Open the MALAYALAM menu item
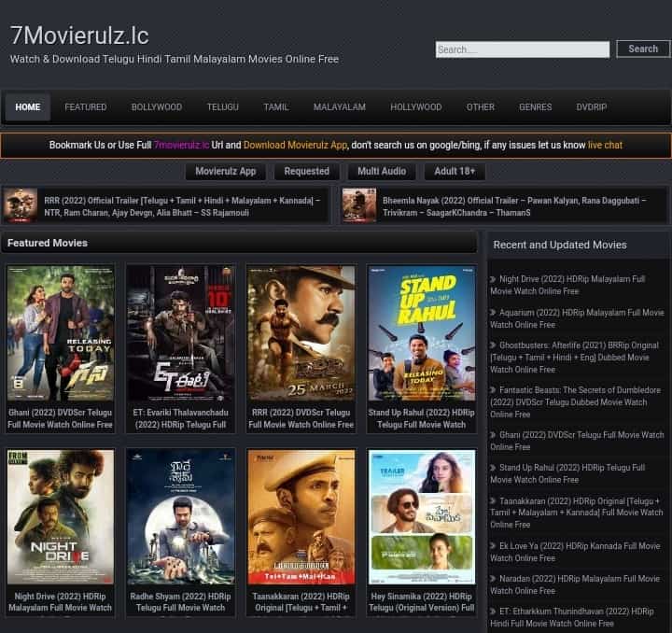This screenshot has width=672, height=633. 340,107
